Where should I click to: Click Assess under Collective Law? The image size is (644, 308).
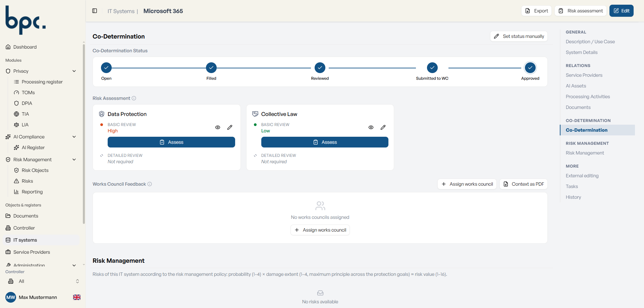[325, 142]
